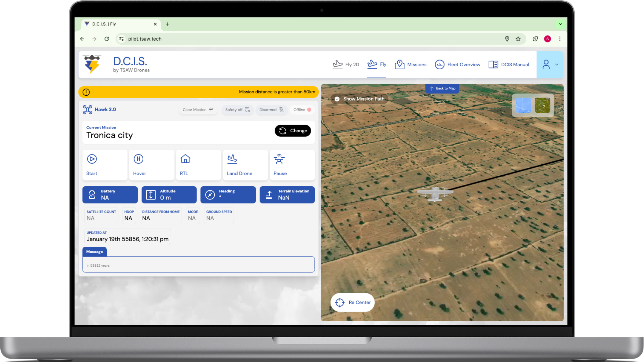Screen dimensions: 644x362
Task: Click the Re Center crosshair button
Action: 352,302
